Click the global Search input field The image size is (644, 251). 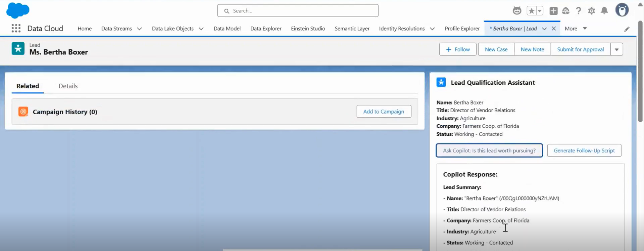click(x=298, y=11)
